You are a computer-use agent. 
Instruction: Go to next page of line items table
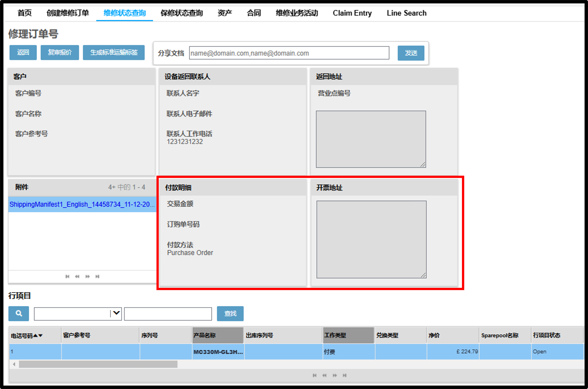coord(335,375)
